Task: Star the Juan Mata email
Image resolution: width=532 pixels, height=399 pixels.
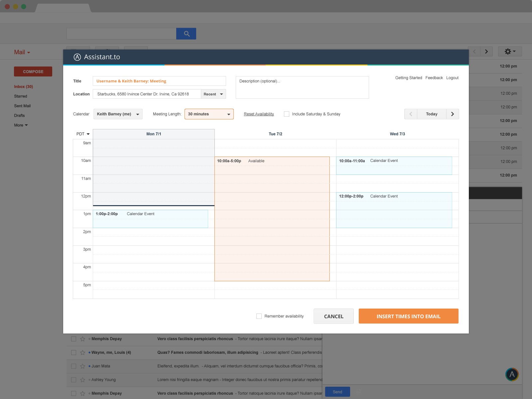Action: 82,366
